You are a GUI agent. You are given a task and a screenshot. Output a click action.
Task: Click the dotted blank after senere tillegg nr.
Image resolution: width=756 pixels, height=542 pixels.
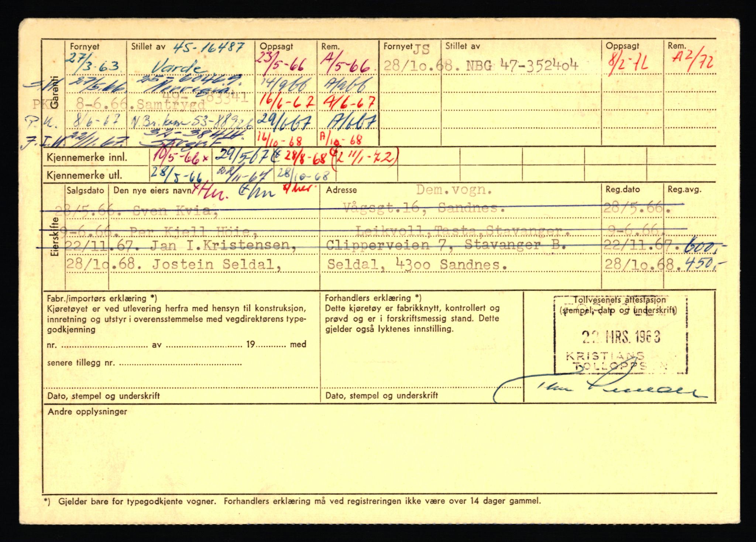point(180,364)
